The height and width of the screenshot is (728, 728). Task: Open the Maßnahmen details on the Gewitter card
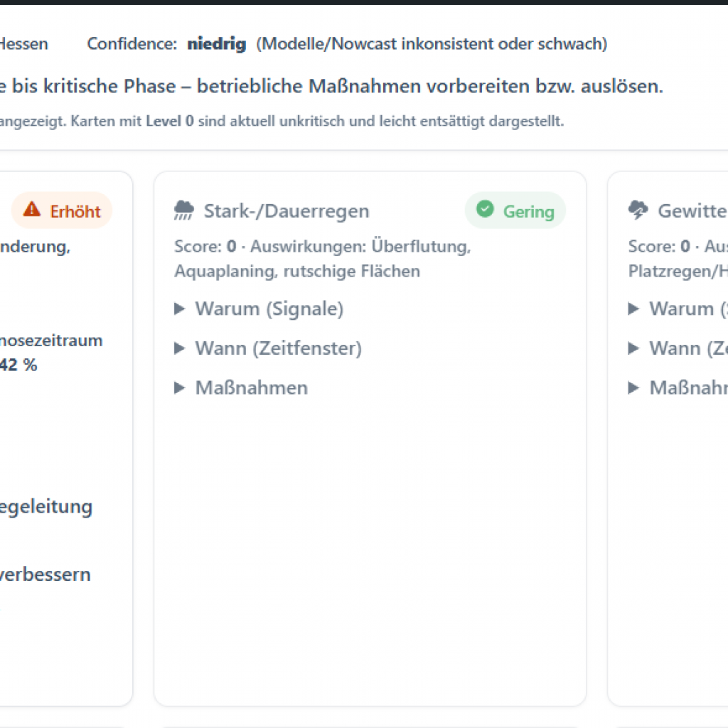click(686, 387)
